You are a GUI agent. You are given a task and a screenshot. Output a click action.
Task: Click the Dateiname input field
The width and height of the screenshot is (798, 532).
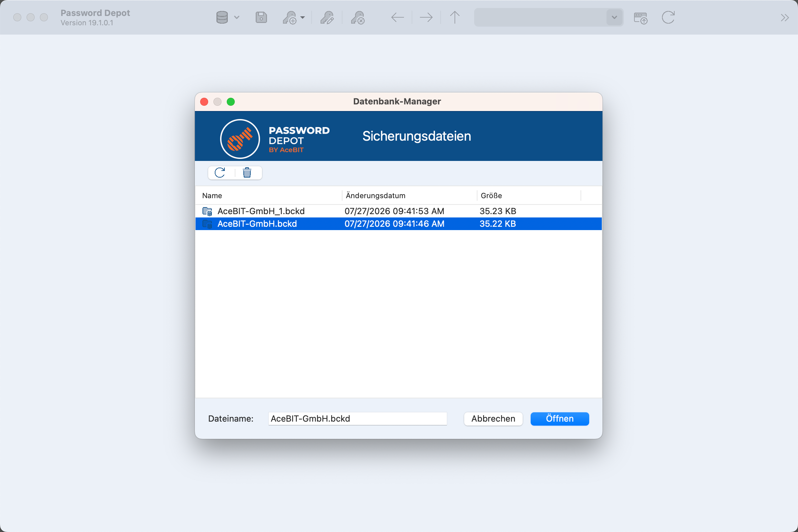point(358,418)
